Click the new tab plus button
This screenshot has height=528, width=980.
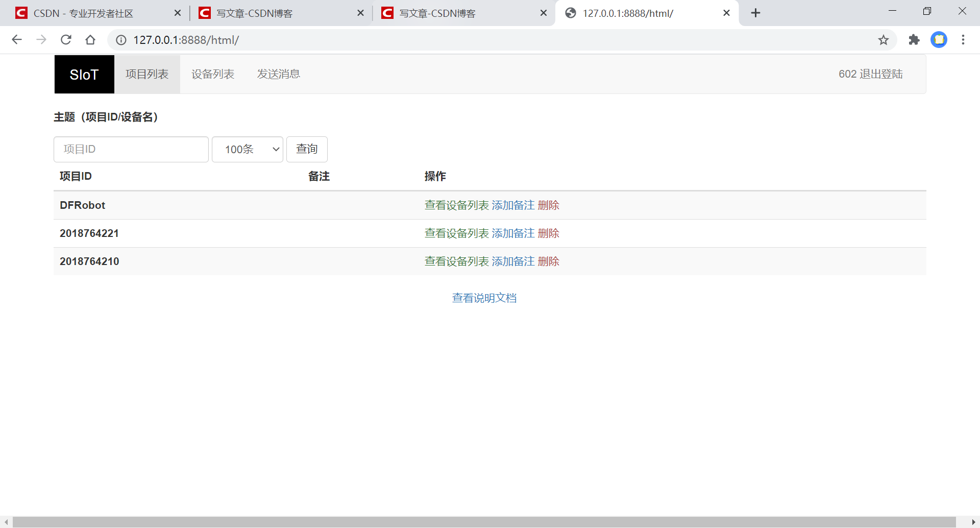tap(755, 13)
